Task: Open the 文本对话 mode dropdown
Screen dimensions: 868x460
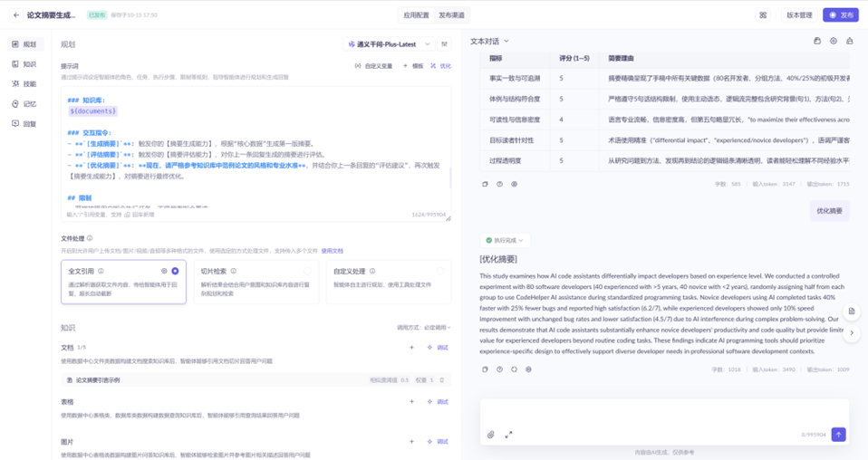Action: click(490, 42)
